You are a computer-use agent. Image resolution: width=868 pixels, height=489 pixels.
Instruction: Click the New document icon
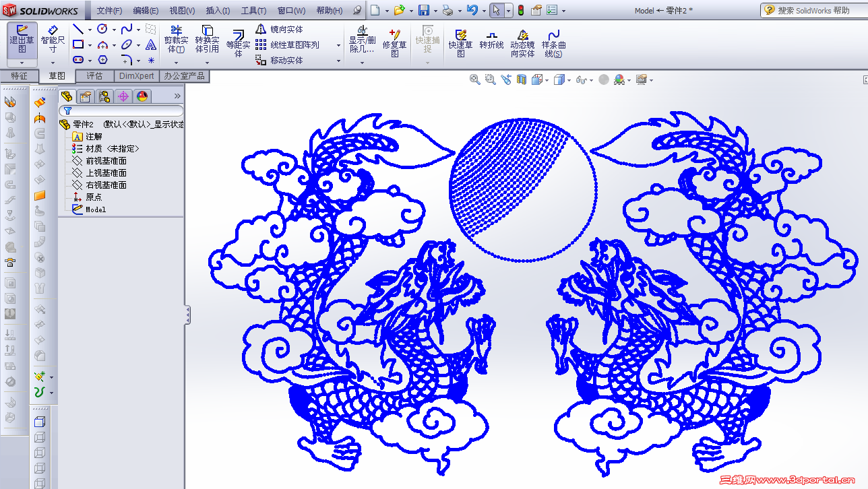point(375,10)
